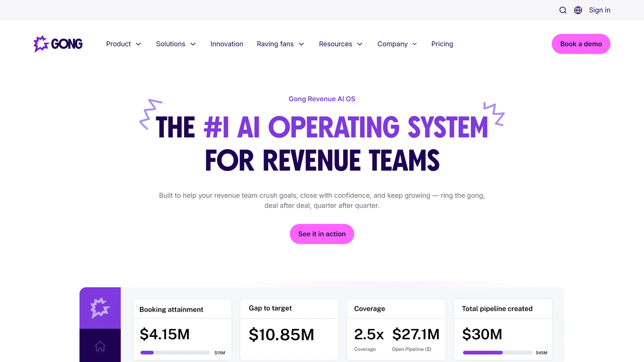644x362 pixels.
Task: Click the $10.85M gap value
Action: pos(281,335)
